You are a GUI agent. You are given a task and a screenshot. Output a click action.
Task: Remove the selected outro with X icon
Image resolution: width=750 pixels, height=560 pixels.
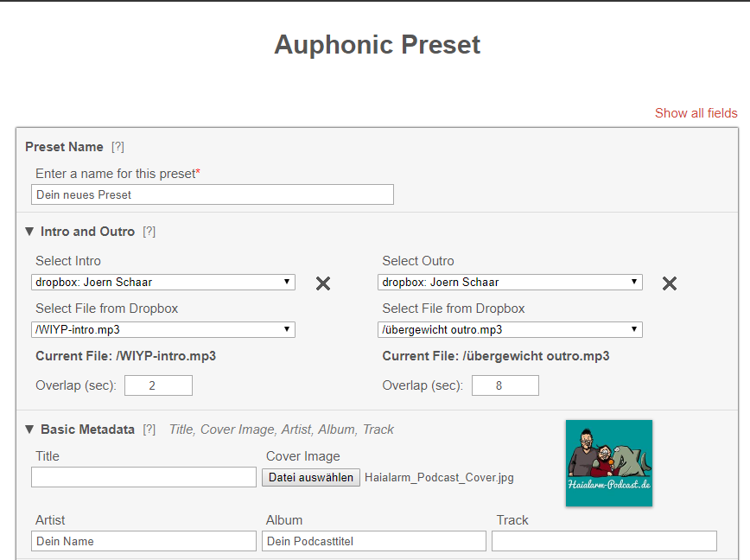click(x=669, y=283)
